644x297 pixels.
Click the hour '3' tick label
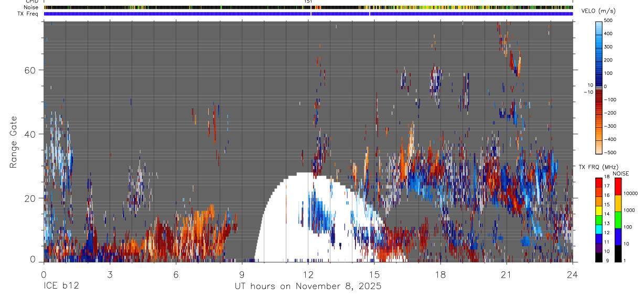pos(110,274)
